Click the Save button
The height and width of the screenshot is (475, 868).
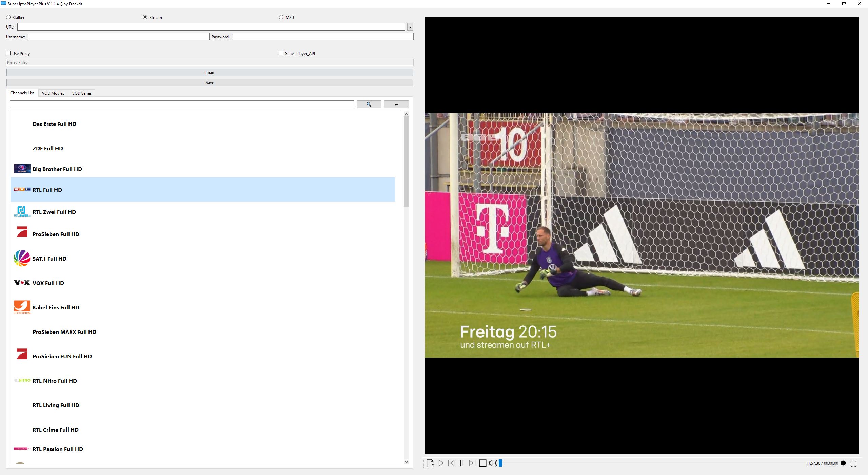tap(210, 82)
